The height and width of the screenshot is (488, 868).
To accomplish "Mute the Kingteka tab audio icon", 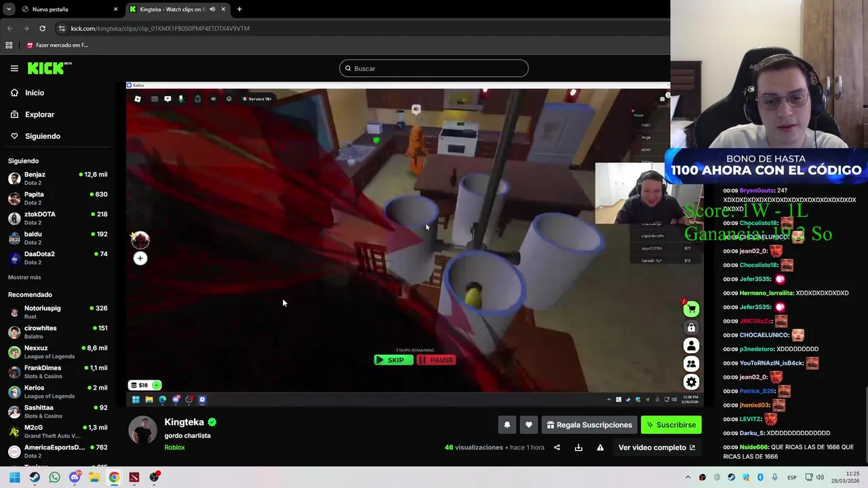I will (x=212, y=9).
